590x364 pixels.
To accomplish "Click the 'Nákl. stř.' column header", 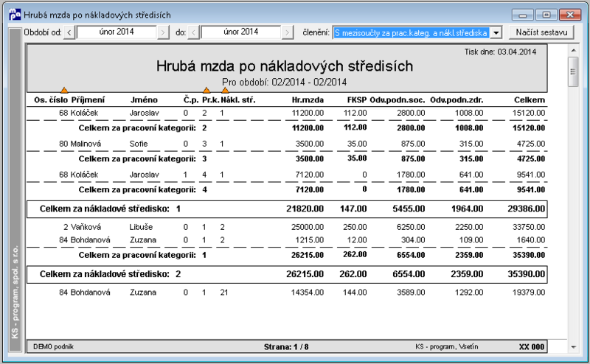I will click(x=237, y=100).
